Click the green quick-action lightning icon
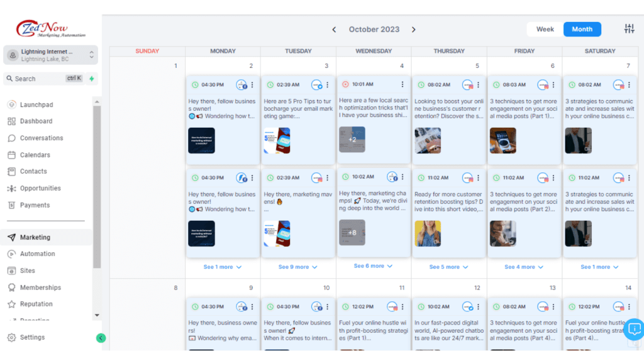The width and height of the screenshot is (644, 363). point(92,79)
